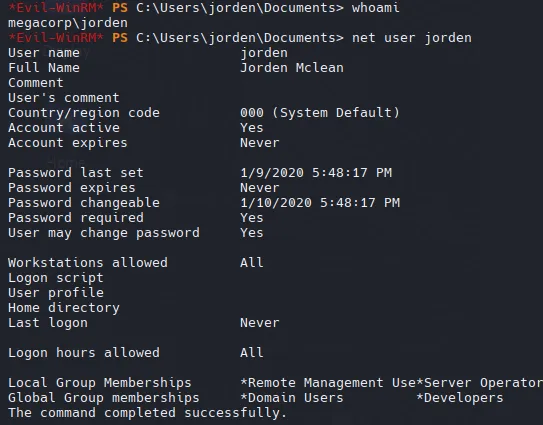
Task: Click the second Evil-WinRM prompt label
Action: 56,38
